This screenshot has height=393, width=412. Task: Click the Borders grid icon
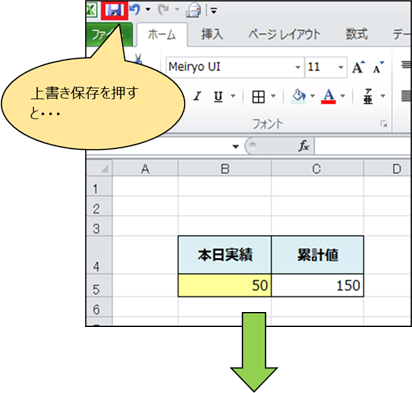[258, 97]
